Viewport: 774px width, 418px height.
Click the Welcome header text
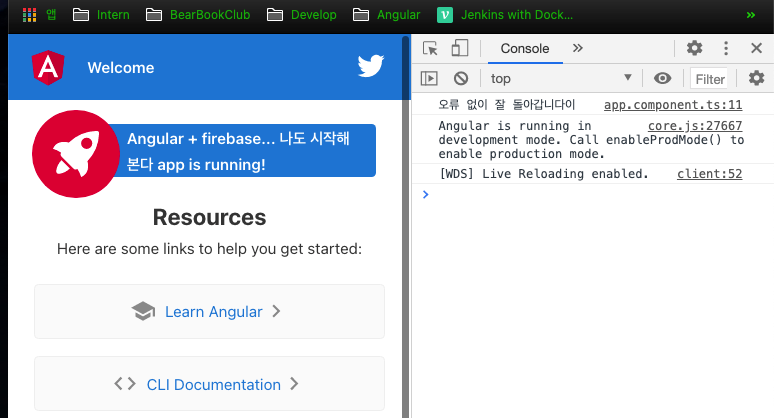[121, 68]
